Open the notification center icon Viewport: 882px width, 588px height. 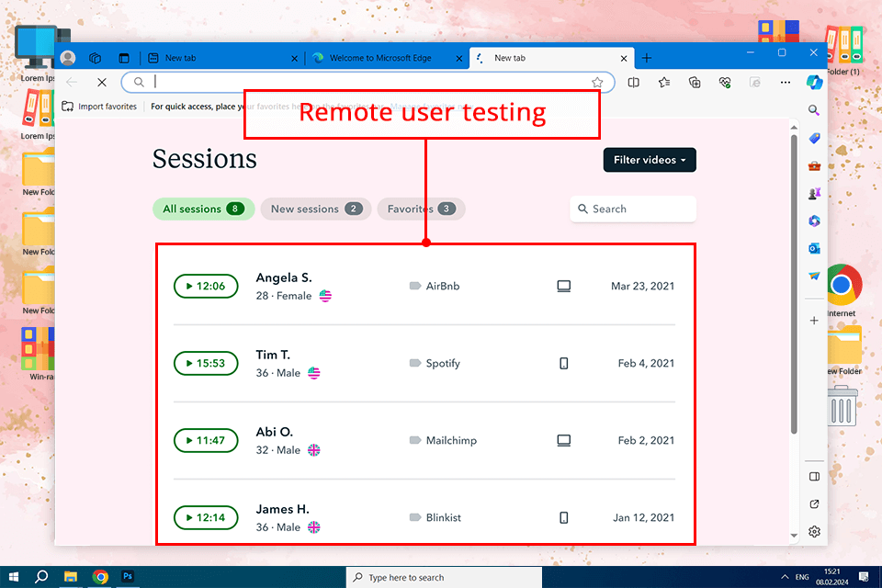pos(864,576)
